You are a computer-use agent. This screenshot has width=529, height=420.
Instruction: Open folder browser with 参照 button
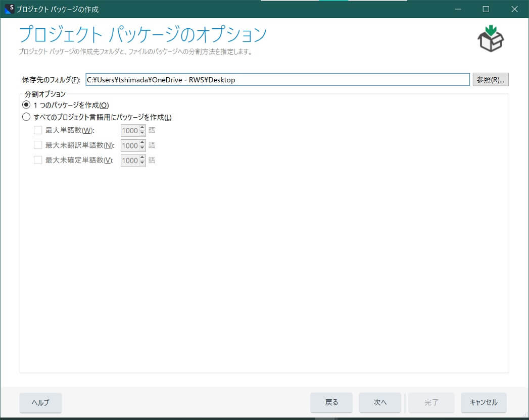(490, 80)
